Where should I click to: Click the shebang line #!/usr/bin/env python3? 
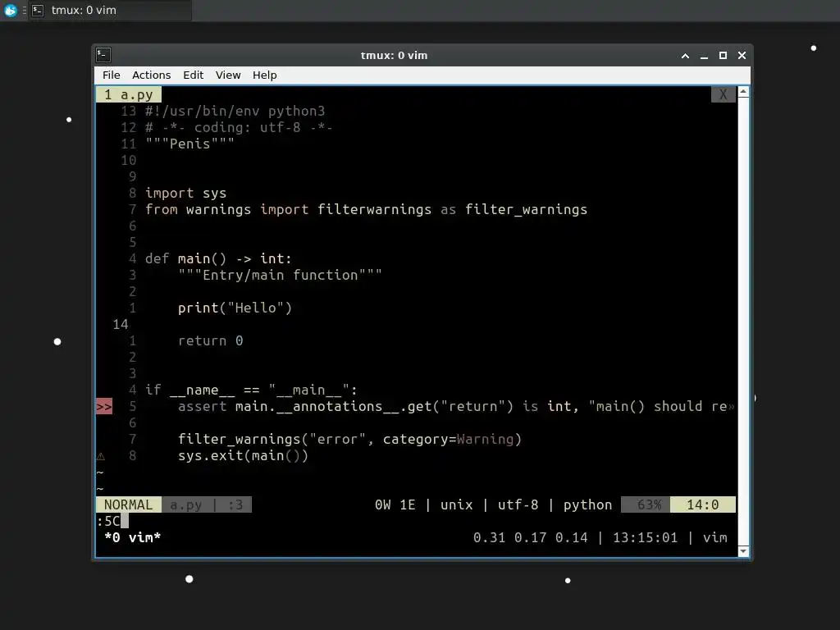(x=235, y=111)
